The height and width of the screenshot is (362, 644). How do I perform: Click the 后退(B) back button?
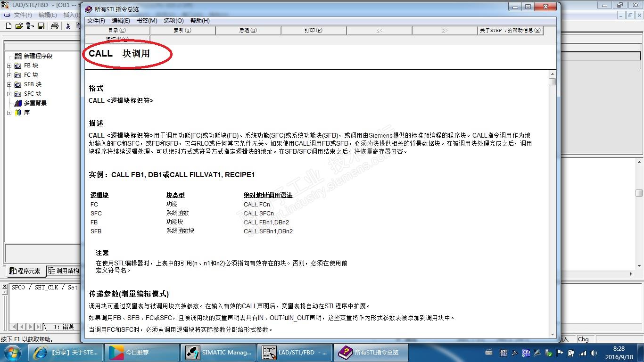point(248,31)
